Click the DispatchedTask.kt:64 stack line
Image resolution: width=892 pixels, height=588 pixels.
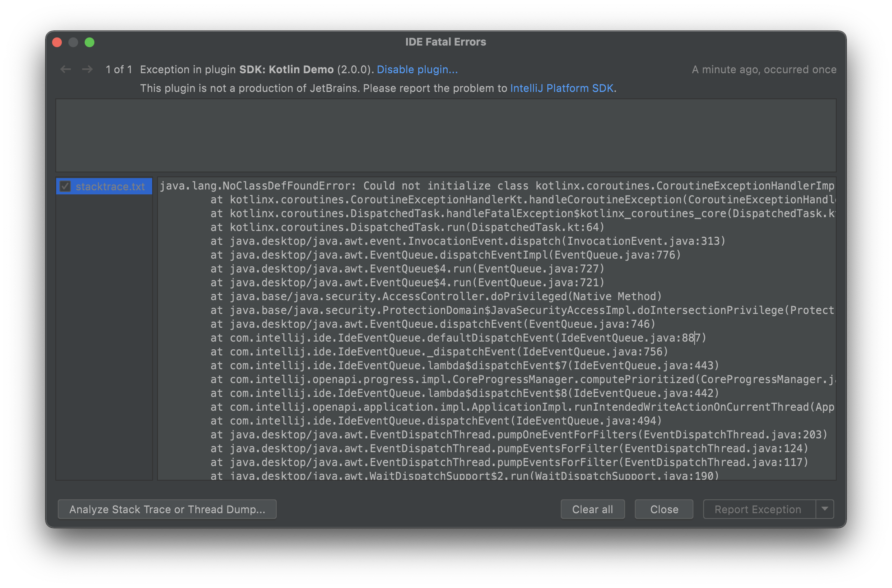[407, 227]
